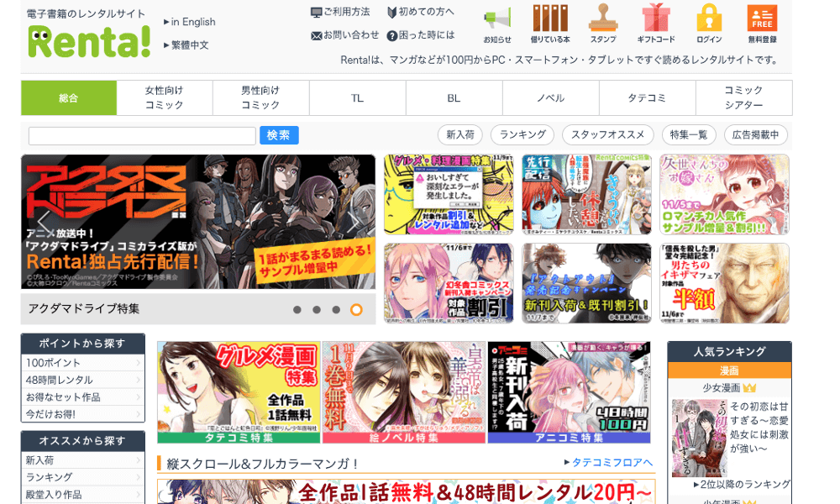Screen dimensions: 840x504
Task: Click the current carousel progress indicator
Action: click(357, 309)
